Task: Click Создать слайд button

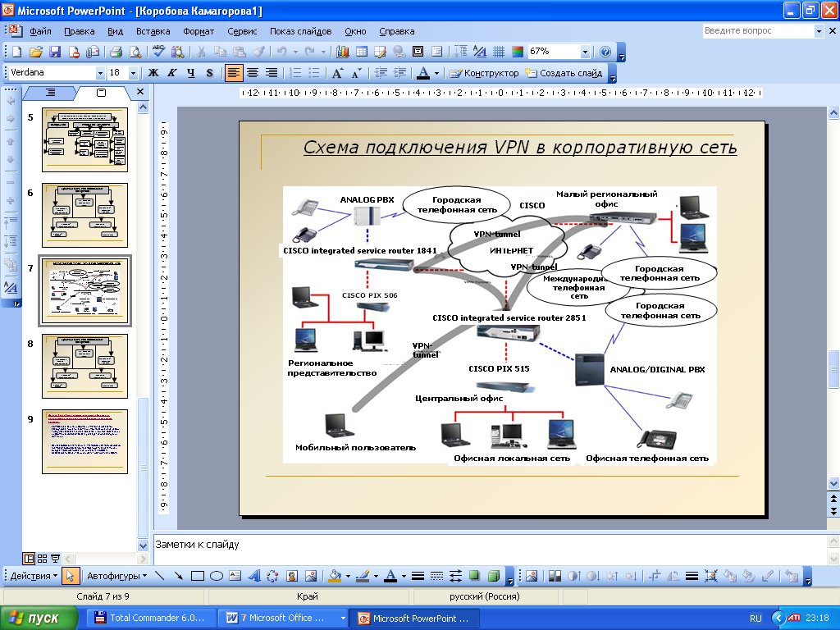Action: (x=564, y=73)
